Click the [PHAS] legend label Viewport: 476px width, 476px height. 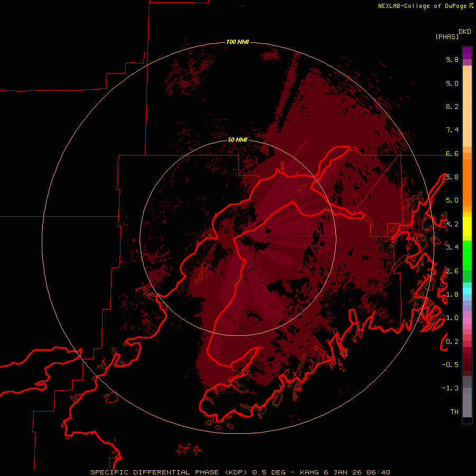tap(447, 36)
